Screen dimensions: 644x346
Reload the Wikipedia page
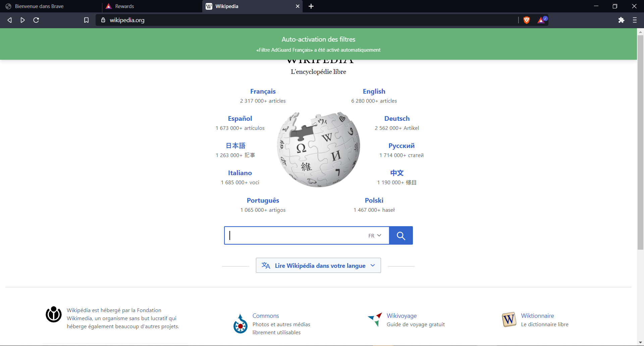click(x=36, y=20)
